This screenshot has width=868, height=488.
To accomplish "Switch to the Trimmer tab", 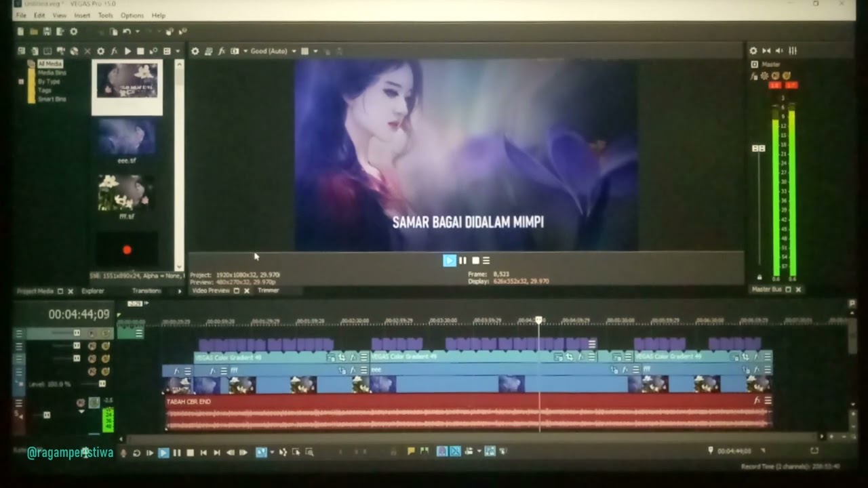I will [x=269, y=290].
